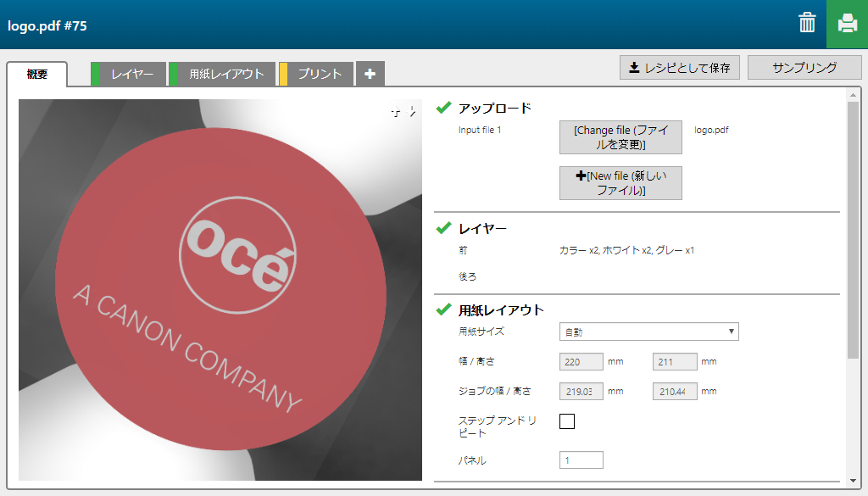The height and width of the screenshot is (496, 868).
Task: Click the Change file (ファイルを変更) button
Action: coord(620,137)
